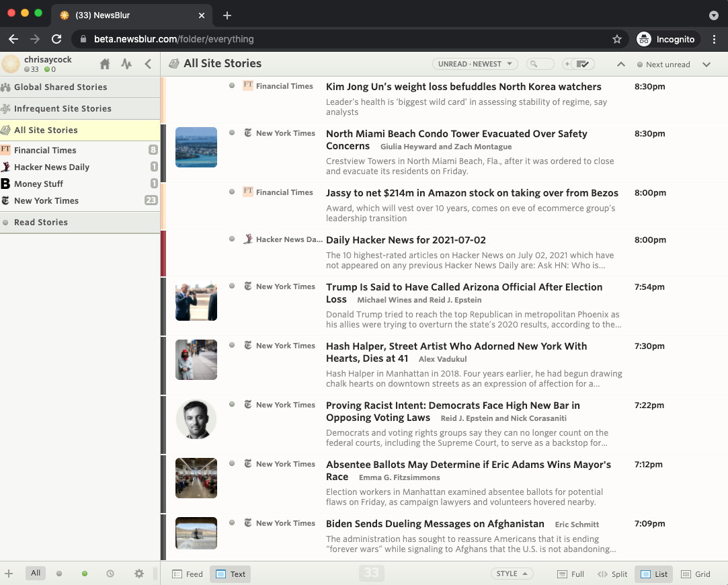The width and height of the screenshot is (728, 585).
Task: Open Trump Arizona Official story
Action: [x=464, y=293]
